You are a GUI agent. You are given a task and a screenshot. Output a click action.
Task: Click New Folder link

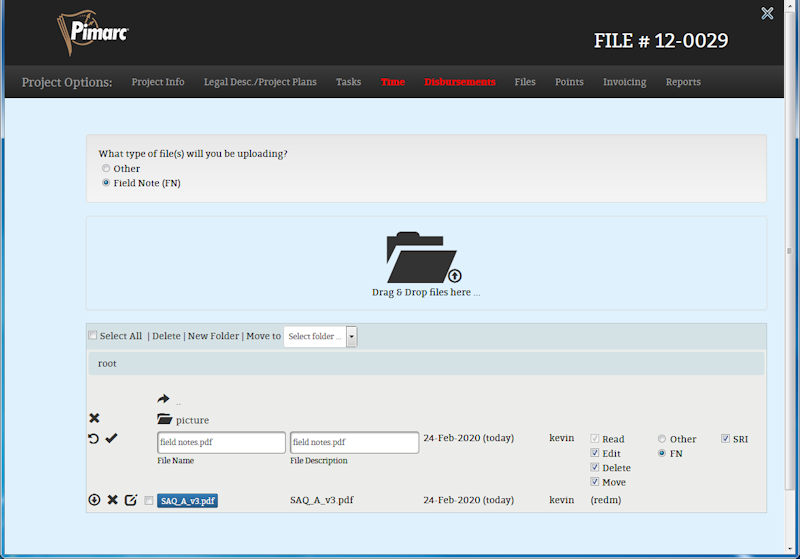coord(213,336)
